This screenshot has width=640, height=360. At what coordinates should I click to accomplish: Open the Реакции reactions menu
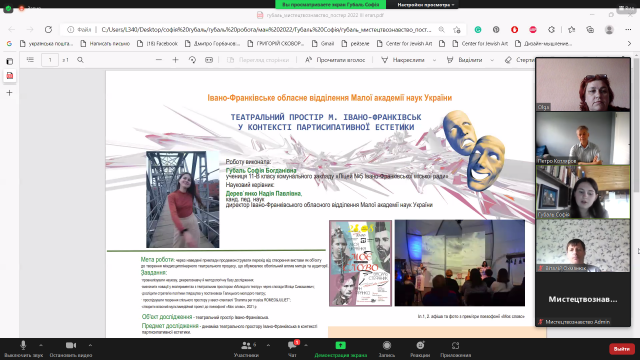[x=420, y=348]
